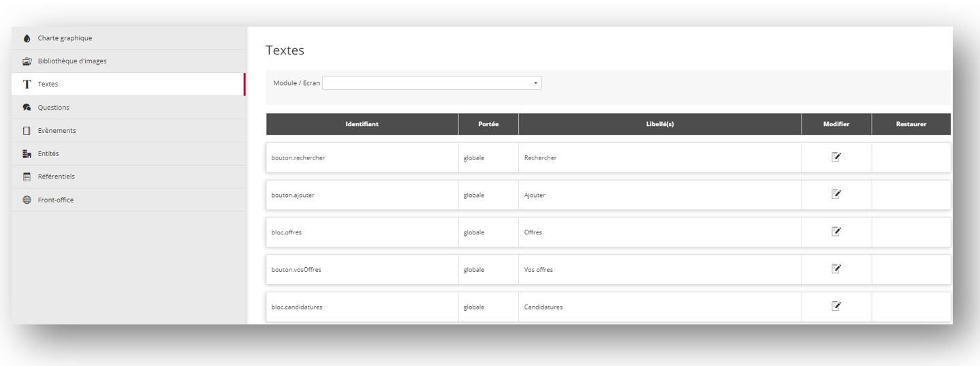Click edit icon for bouton.ajouter row
980x366 pixels.
(x=836, y=194)
